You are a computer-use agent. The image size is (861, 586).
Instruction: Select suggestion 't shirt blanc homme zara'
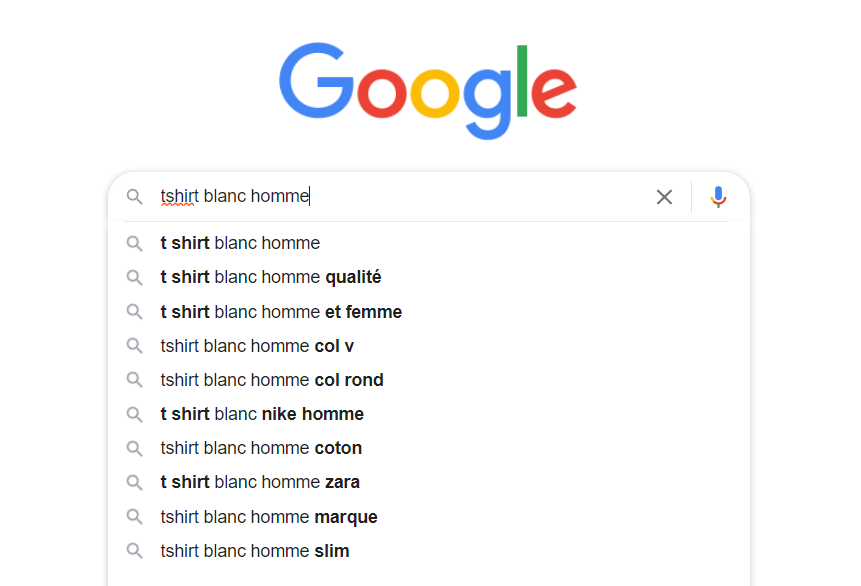point(428,482)
